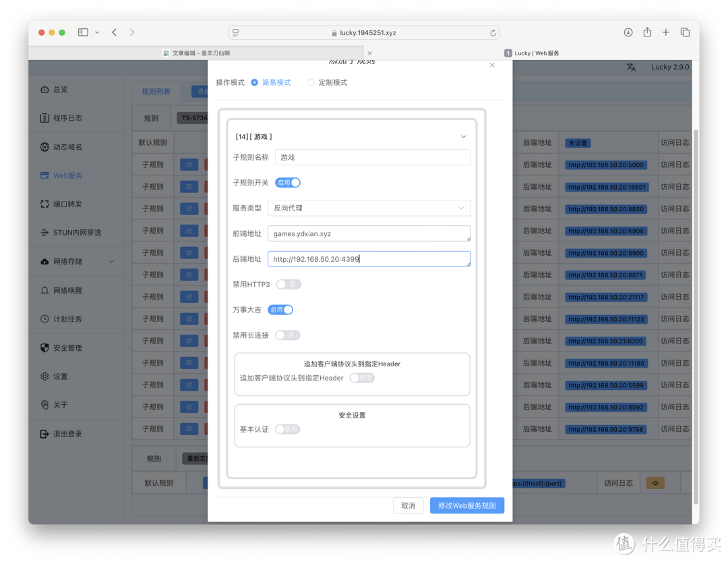Click the 子规则名称 input field

tap(373, 158)
